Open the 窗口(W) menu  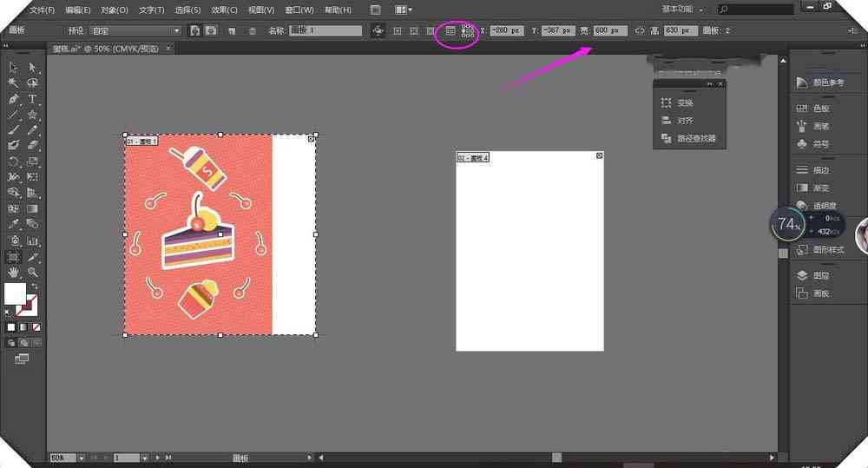point(299,10)
